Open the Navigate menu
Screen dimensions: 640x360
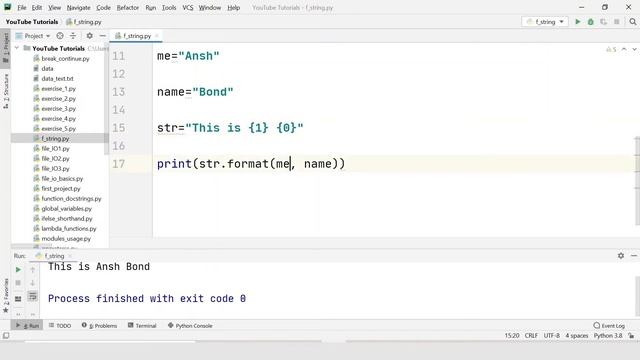pos(78,7)
